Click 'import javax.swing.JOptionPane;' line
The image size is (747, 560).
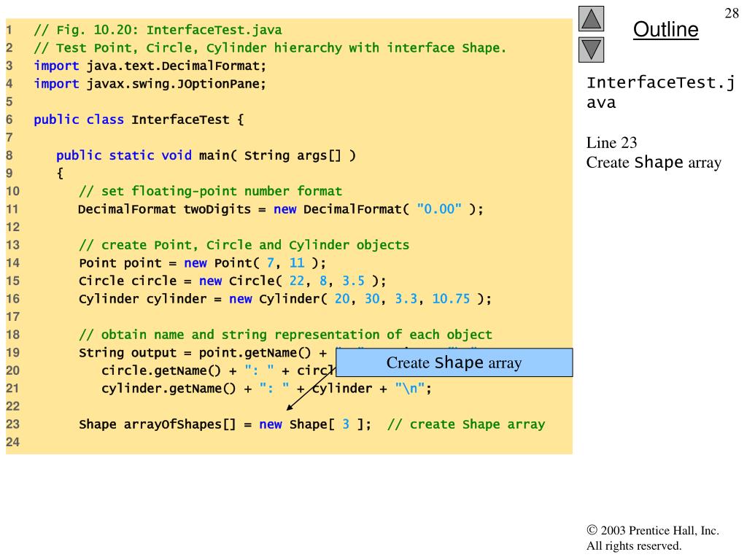pos(150,84)
